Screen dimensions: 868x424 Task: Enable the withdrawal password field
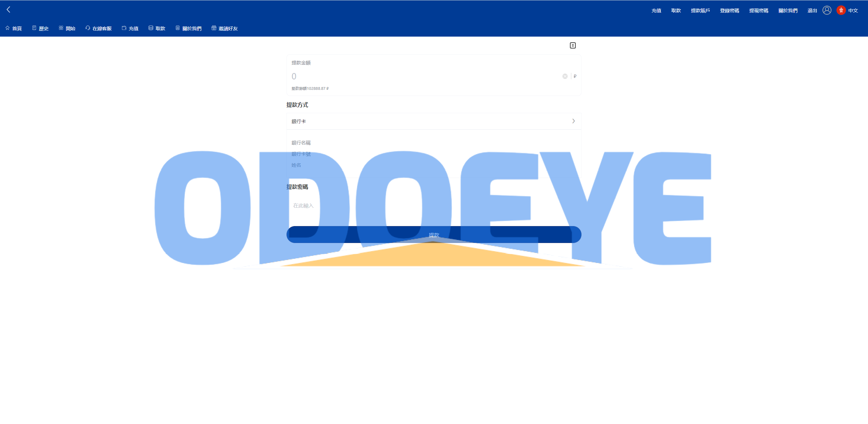433,205
